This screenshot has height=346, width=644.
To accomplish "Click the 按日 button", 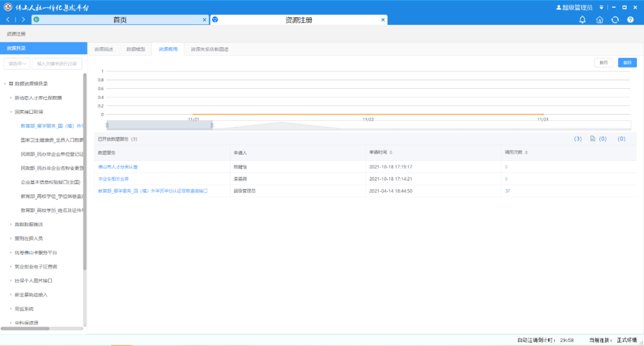I will (627, 62).
